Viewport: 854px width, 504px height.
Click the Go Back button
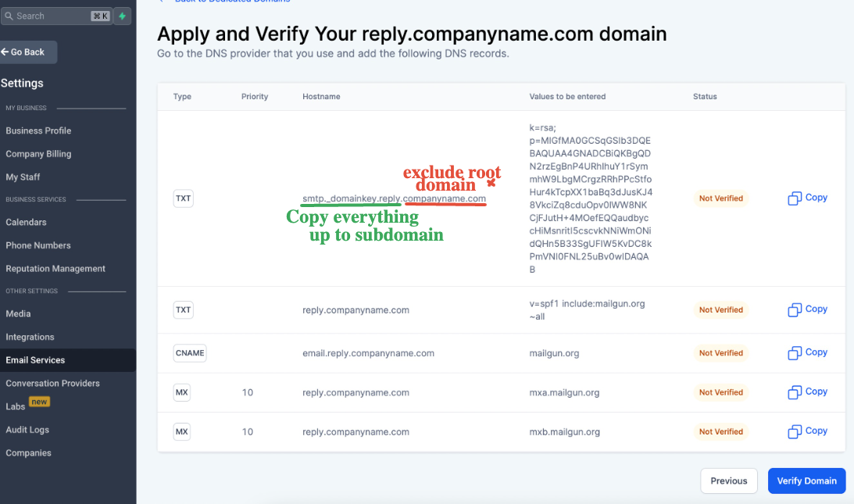(x=27, y=52)
